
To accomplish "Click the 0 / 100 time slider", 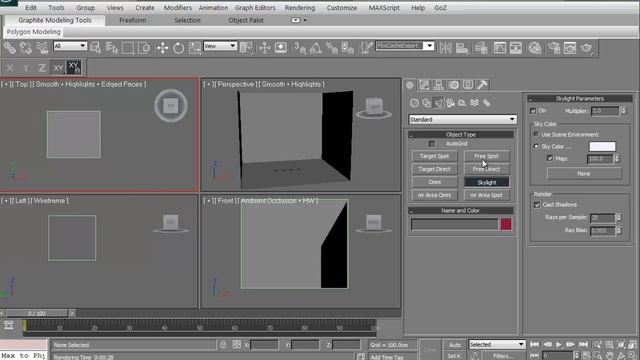I will [37, 313].
